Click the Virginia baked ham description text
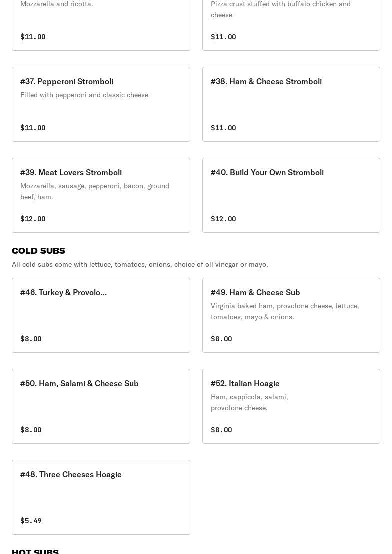This screenshot has height=554, width=392. pos(285,311)
